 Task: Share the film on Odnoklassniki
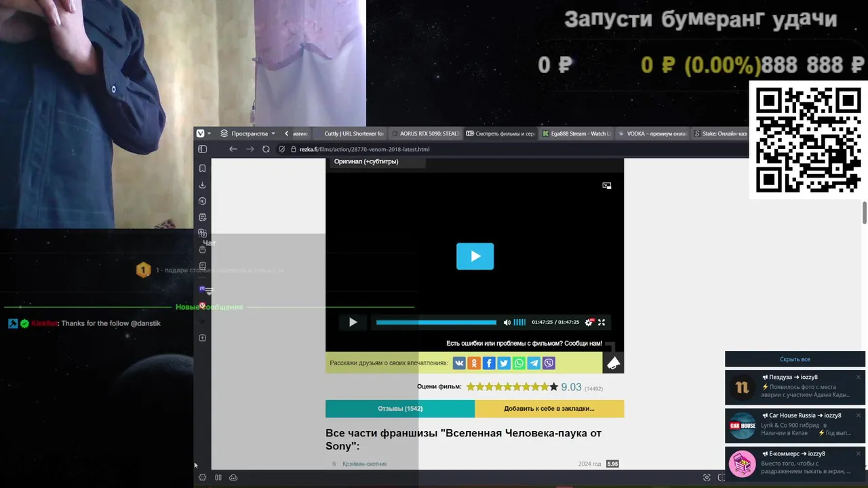coord(474,363)
